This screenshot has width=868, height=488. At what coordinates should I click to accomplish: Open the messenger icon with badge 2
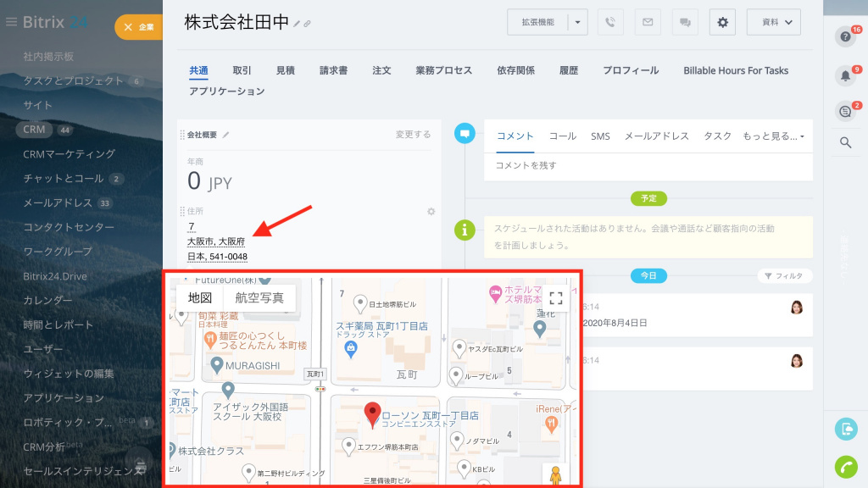(845, 111)
